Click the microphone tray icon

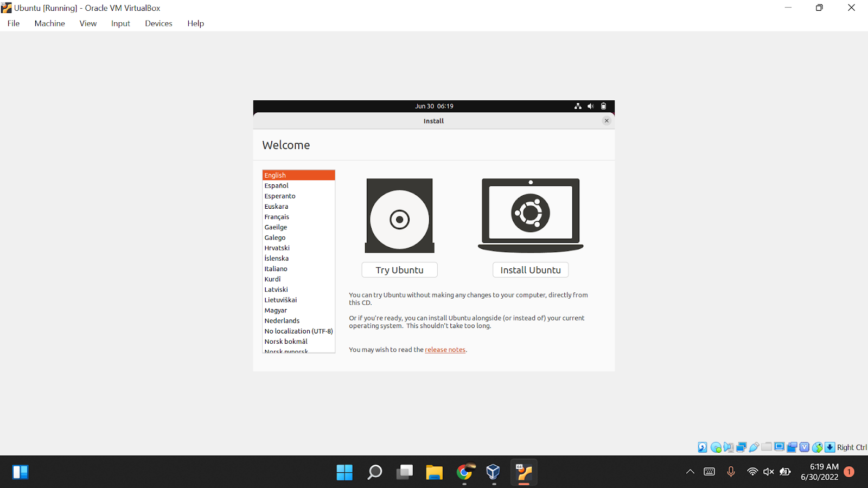(731, 472)
